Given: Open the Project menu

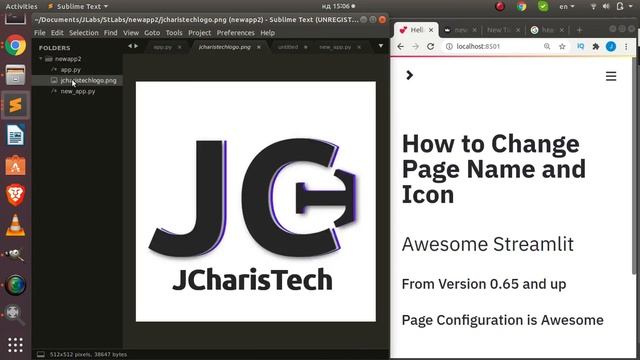Looking at the screenshot, I should click(200, 33).
